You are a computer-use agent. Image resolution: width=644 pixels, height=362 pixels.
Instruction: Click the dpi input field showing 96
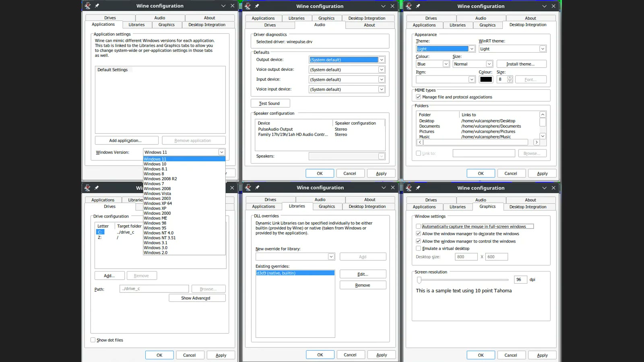pos(520,280)
